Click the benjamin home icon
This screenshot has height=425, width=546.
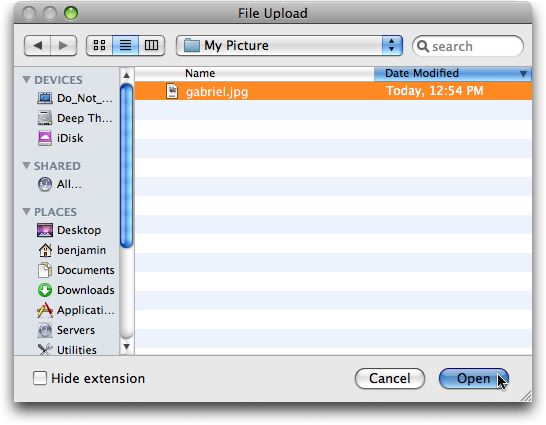click(45, 250)
